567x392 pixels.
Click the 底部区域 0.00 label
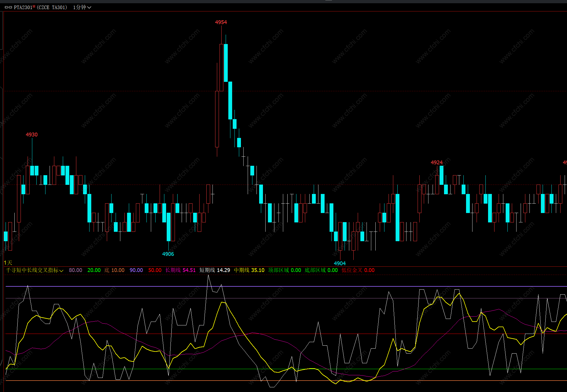pos(321,270)
